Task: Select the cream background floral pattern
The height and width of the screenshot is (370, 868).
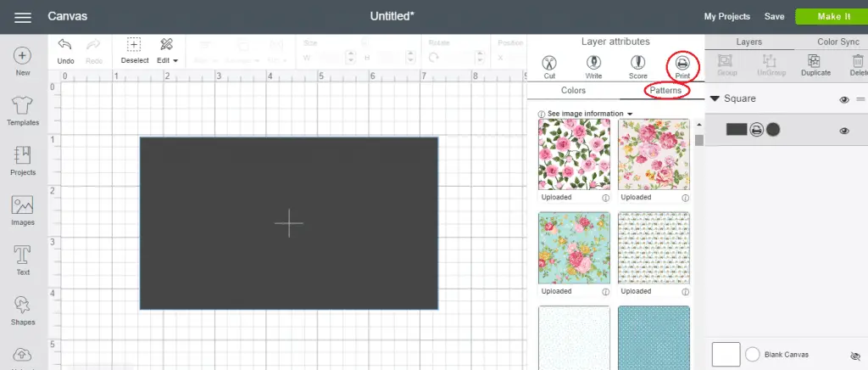Action: (654, 154)
